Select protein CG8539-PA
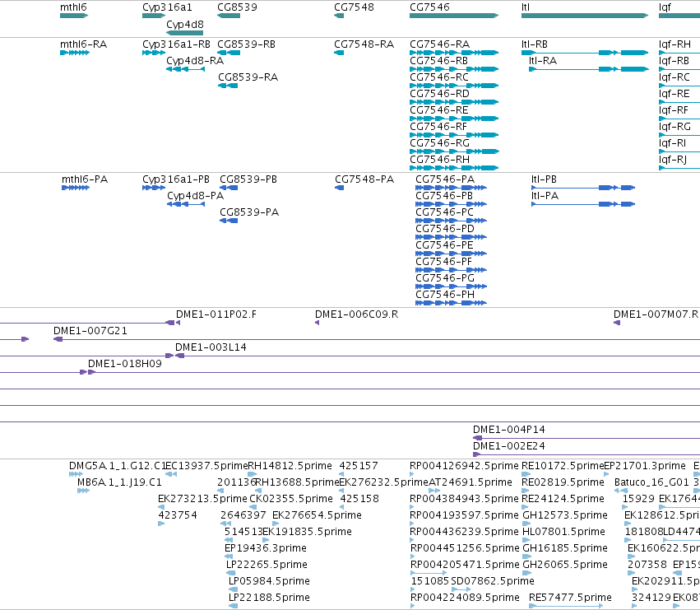700x610 pixels. pos(249,212)
